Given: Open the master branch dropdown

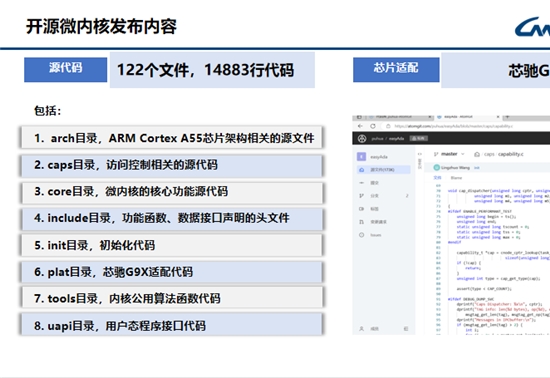Looking at the screenshot, I should tap(449, 154).
